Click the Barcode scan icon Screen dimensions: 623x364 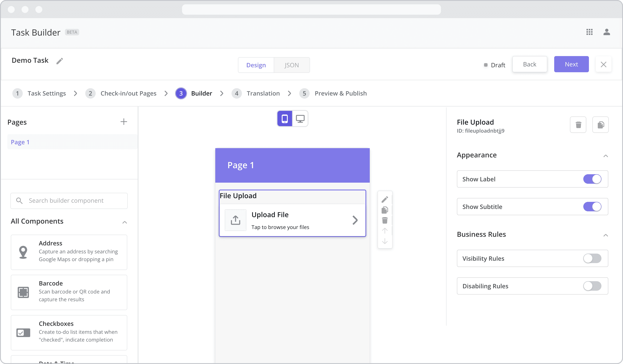point(23,292)
